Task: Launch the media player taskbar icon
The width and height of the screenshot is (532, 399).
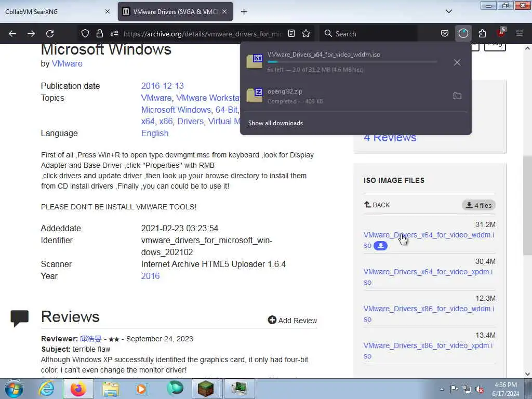Action: coord(141,389)
